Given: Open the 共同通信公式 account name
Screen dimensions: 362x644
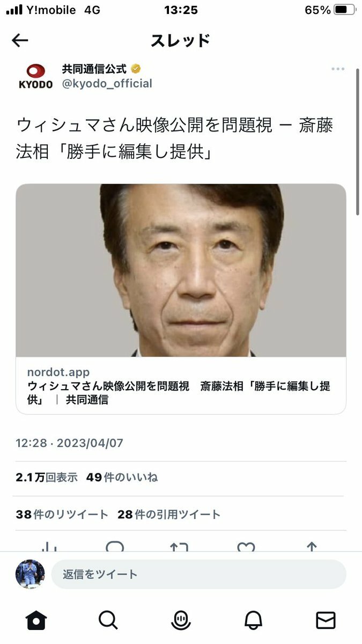Looking at the screenshot, I should point(94,69).
